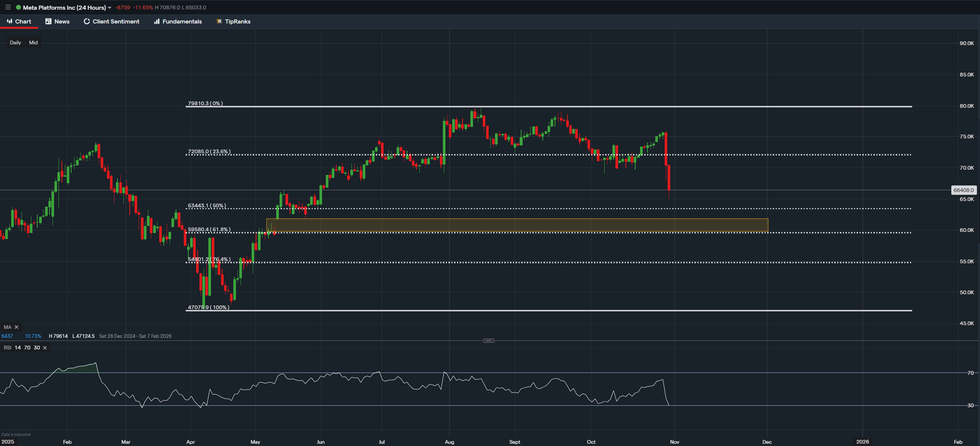Click the blue 6437 MA value link

(x=6, y=336)
